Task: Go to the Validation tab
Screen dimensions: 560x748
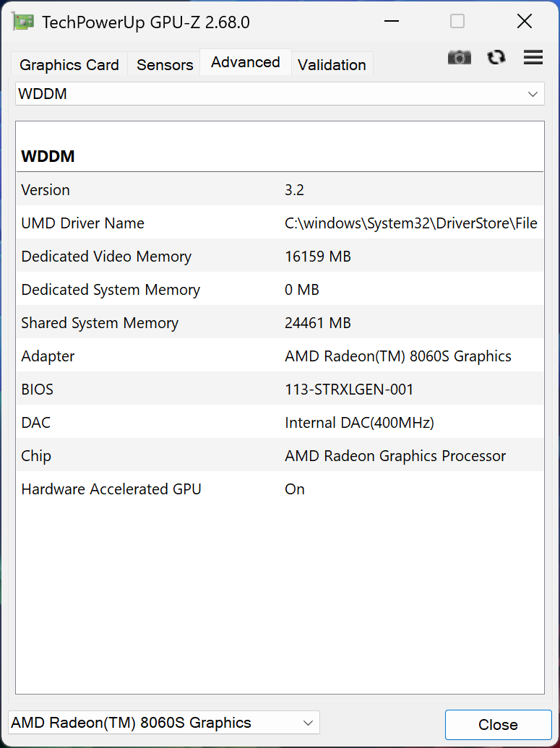Action: tap(332, 65)
